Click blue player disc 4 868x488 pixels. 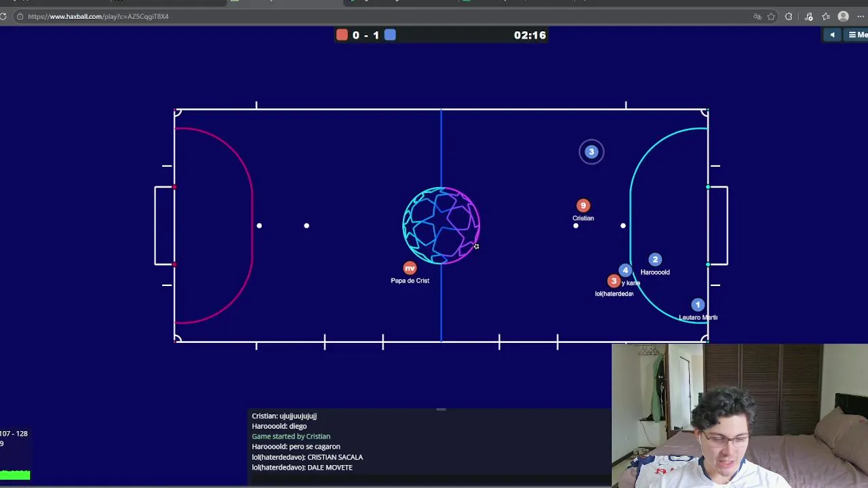pos(625,271)
